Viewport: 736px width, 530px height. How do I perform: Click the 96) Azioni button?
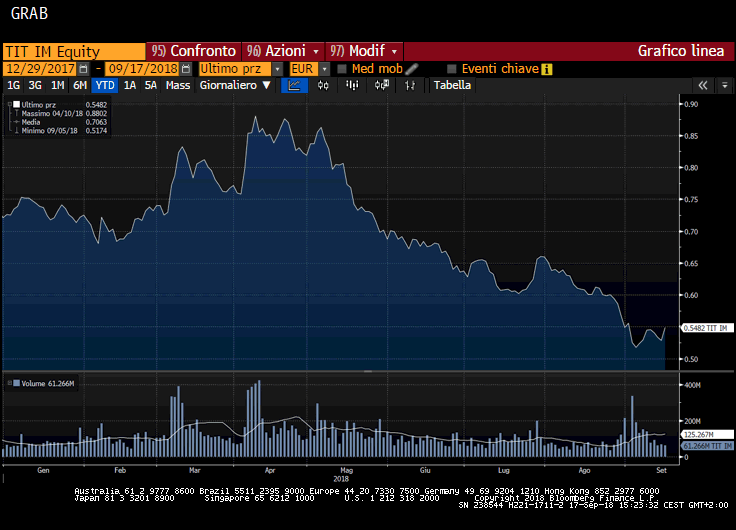[284, 51]
